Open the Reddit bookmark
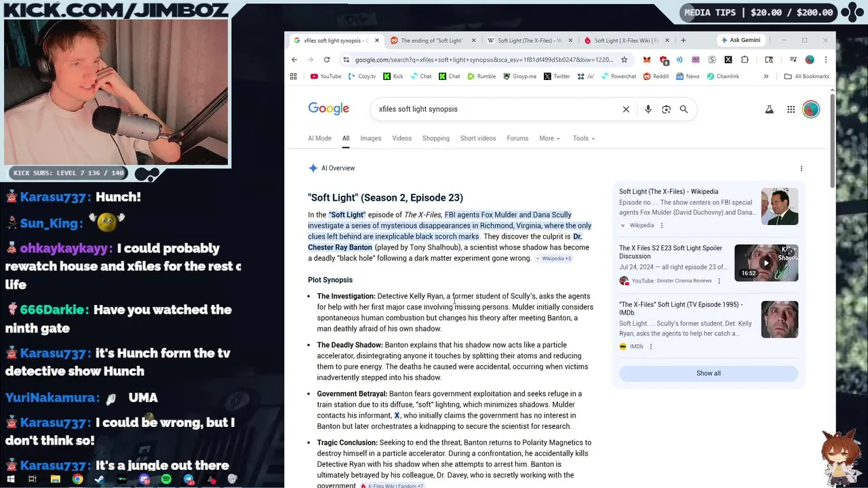868x488 pixels. [656, 77]
